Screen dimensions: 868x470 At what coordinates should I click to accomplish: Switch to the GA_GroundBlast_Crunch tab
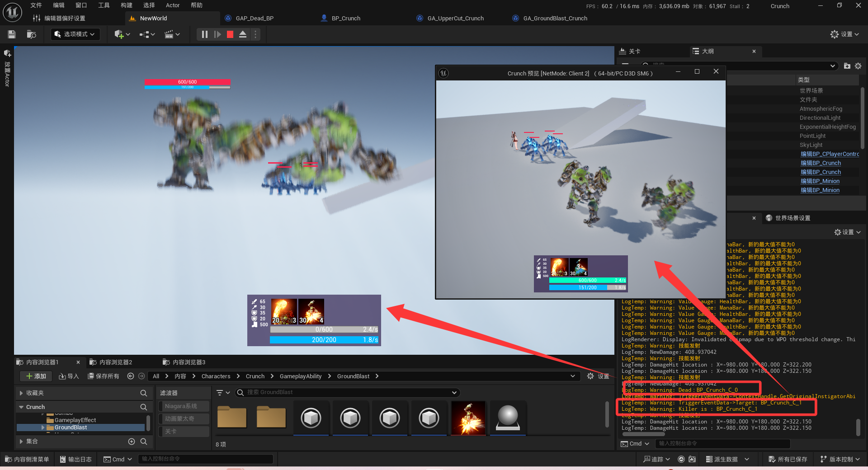coord(555,19)
